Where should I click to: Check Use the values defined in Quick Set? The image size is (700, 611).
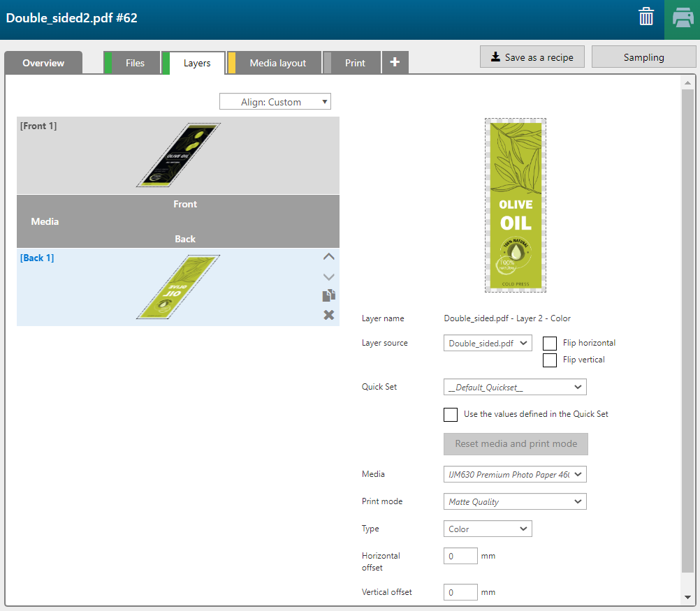[451, 414]
